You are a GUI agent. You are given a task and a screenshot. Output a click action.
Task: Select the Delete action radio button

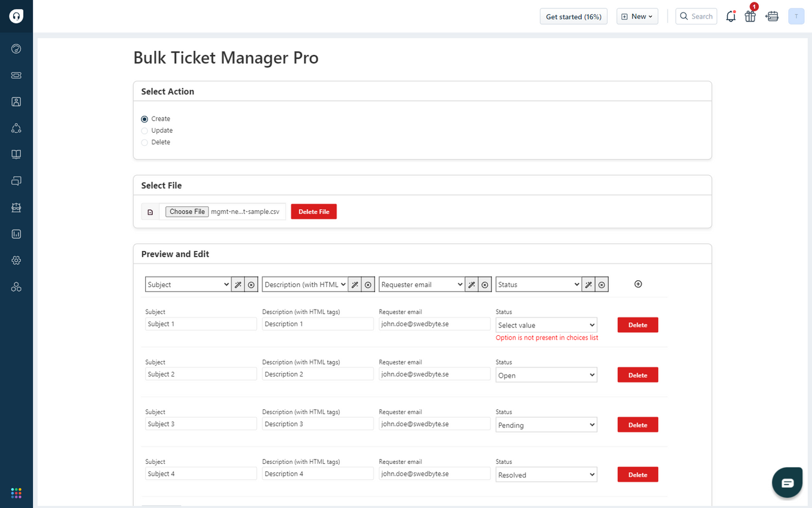tap(144, 142)
